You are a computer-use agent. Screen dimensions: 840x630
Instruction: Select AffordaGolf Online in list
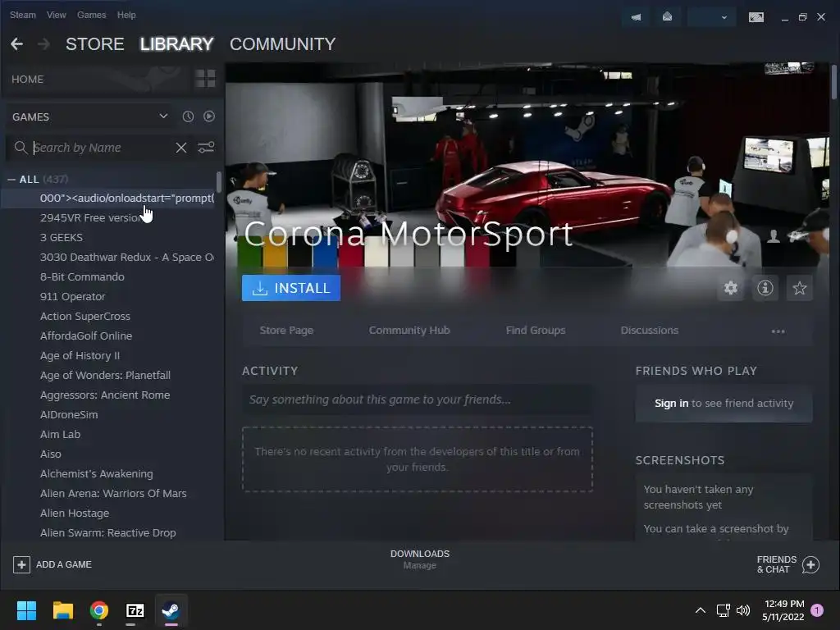(85, 336)
